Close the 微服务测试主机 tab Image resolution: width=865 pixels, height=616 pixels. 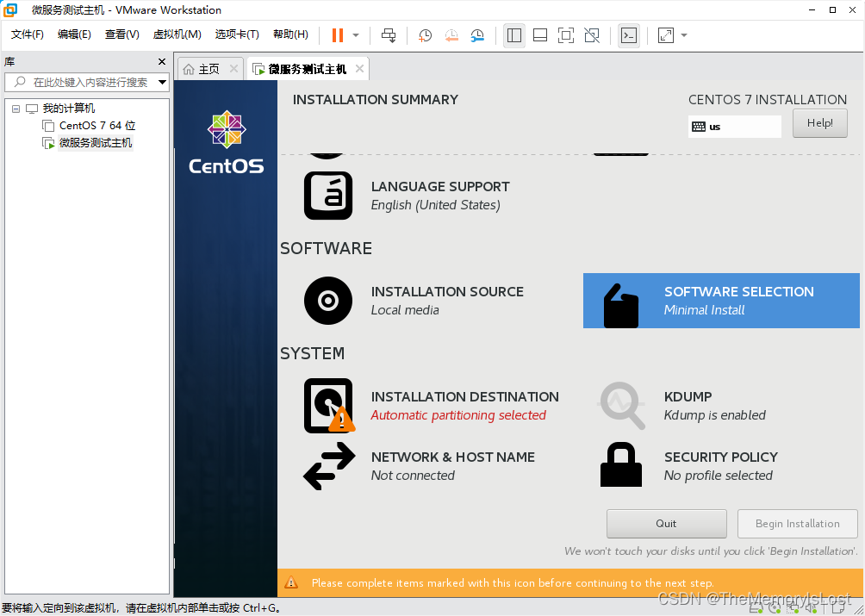(x=359, y=69)
